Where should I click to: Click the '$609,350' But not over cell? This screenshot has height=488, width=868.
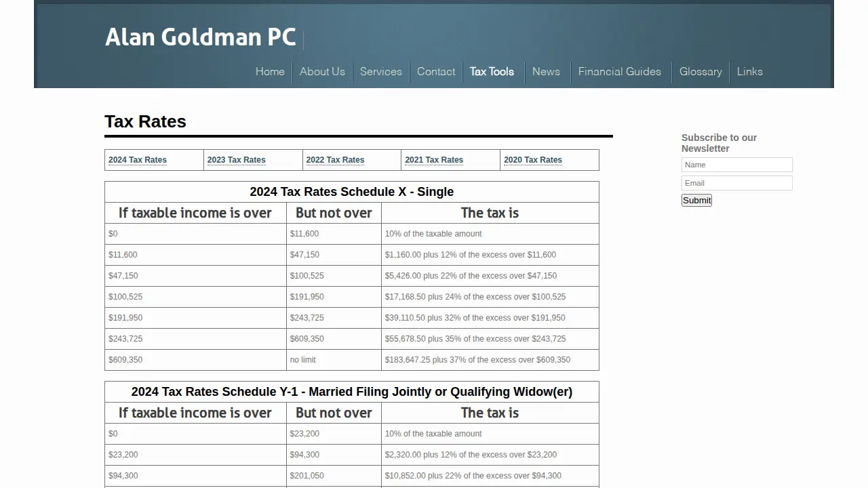point(334,339)
